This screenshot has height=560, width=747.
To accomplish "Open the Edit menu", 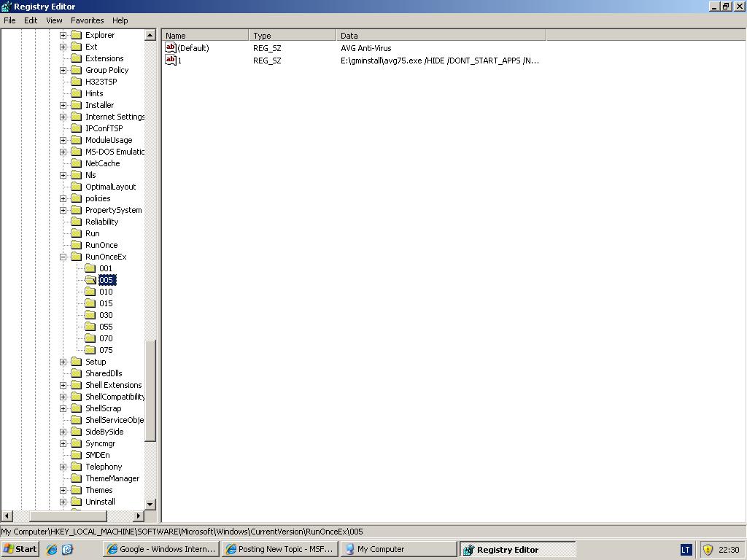I will click(31, 20).
